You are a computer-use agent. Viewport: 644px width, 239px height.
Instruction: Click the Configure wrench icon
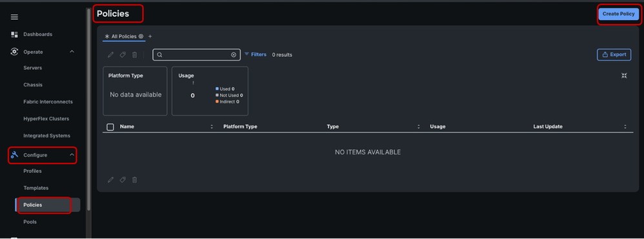[x=14, y=155]
